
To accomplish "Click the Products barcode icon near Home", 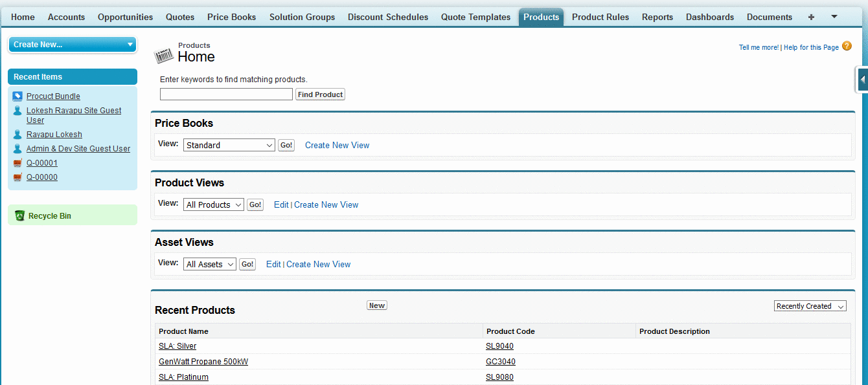I will pos(164,56).
